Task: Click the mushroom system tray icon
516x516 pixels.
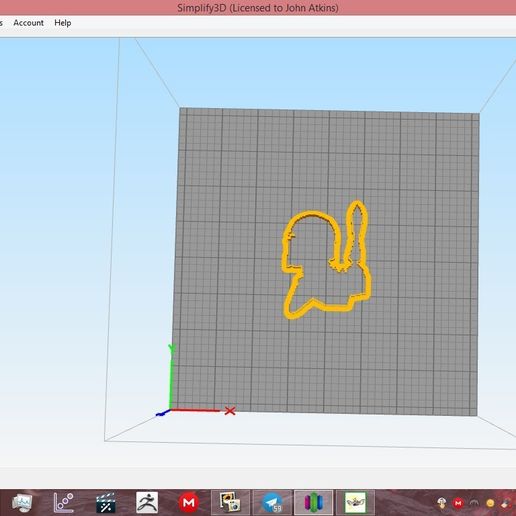Action: tap(442, 503)
